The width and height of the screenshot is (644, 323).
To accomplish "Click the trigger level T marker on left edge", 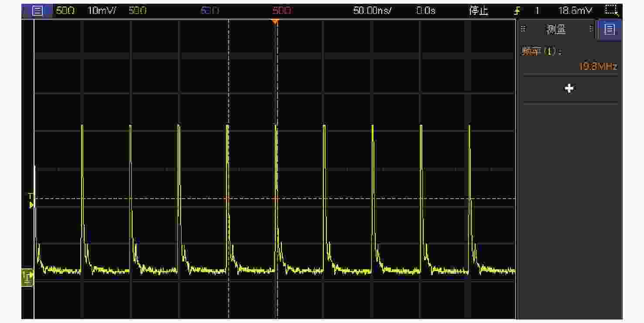I will pyautogui.click(x=31, y=201).
